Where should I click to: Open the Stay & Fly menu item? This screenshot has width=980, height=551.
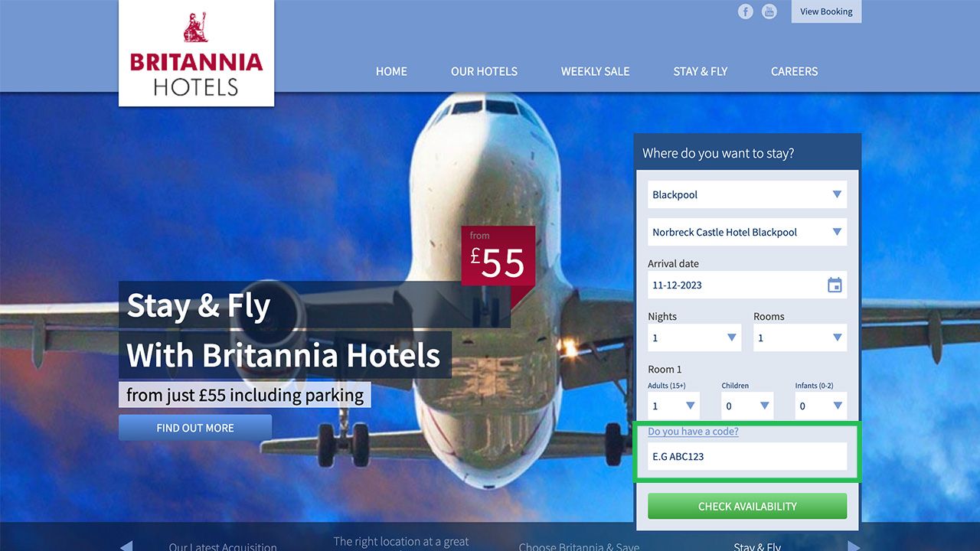coord(701,71)
